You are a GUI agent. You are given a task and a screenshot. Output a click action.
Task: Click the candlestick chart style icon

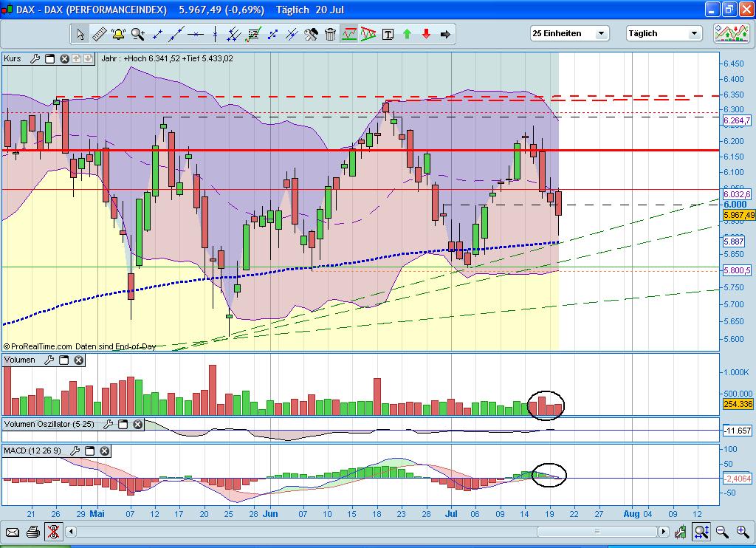click(680, 532)
